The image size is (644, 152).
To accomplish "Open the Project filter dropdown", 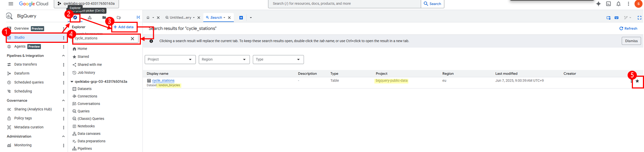I will 170,60.
